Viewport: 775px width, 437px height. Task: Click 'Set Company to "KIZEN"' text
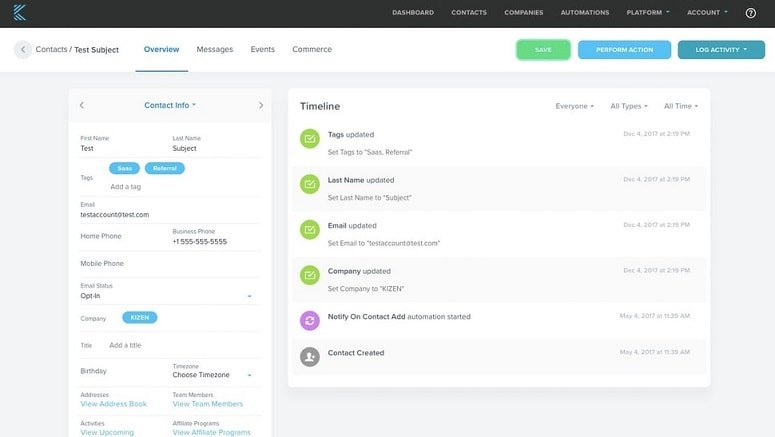[x=366, y=289]
